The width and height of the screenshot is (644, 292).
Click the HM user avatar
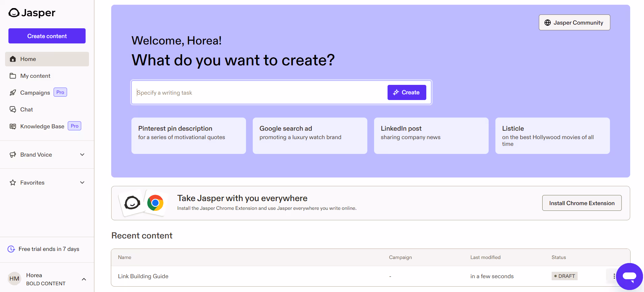[x=14, y=279]
